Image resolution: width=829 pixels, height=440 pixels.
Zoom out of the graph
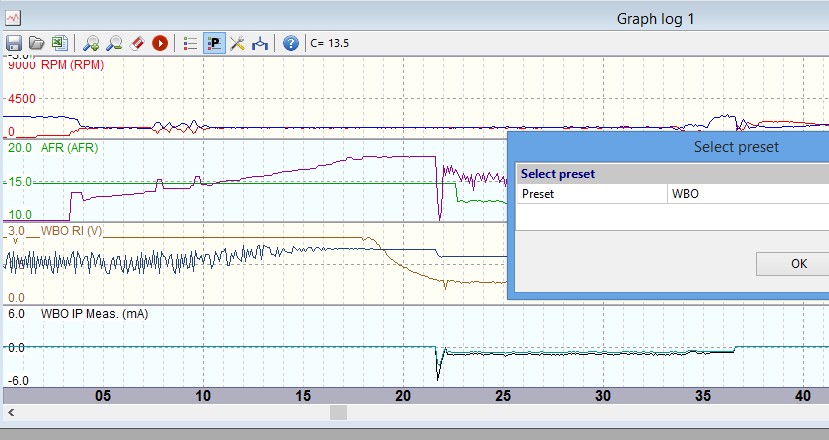point(114,43)
